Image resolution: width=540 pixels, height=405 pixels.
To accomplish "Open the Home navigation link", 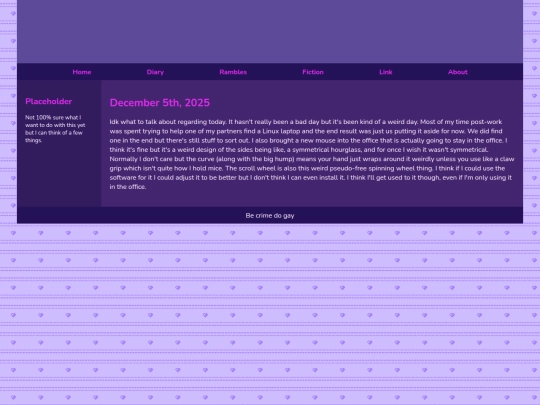I will tap(82, 72).
